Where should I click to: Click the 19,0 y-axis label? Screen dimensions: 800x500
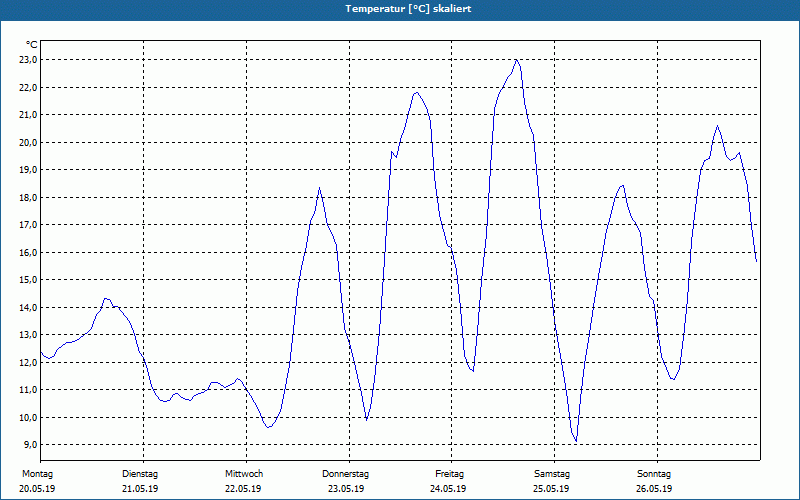[x=29, y=170]
